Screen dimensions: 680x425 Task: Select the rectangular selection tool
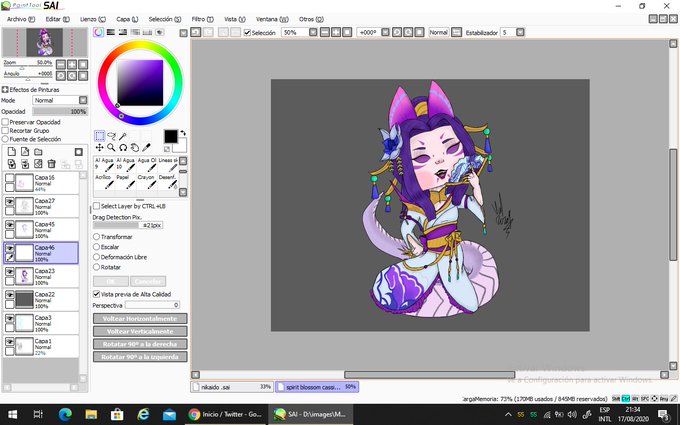[99, 136]
